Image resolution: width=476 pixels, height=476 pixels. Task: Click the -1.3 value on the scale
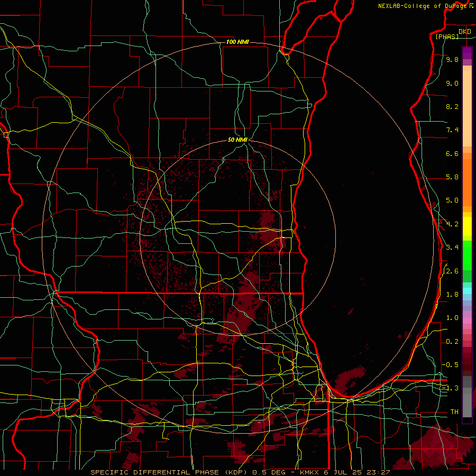[451, 388]
